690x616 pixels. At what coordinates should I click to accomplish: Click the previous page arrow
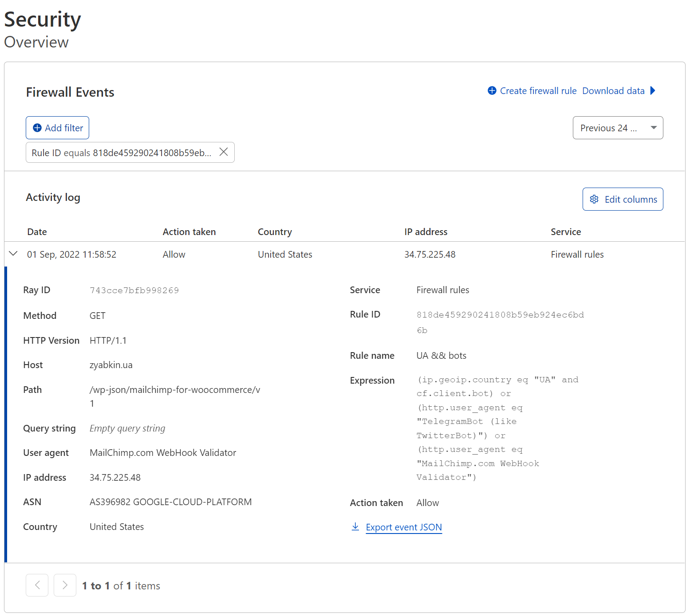37,585
